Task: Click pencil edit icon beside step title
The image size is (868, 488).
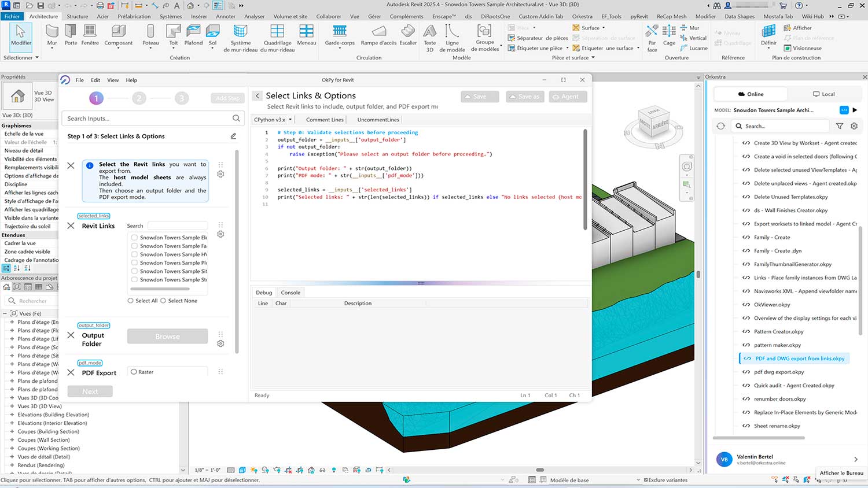Action: [233, 136]
